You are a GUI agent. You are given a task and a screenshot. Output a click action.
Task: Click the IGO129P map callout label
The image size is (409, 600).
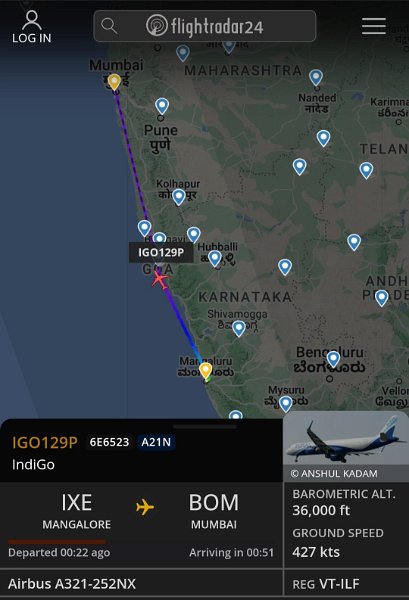pos(161,253)
